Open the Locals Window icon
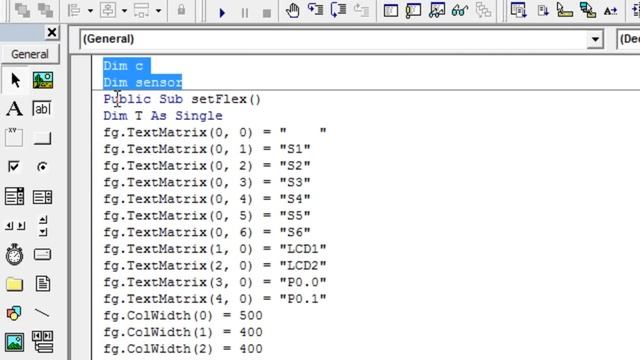This screenshot has height=360, width=640. 391,10
